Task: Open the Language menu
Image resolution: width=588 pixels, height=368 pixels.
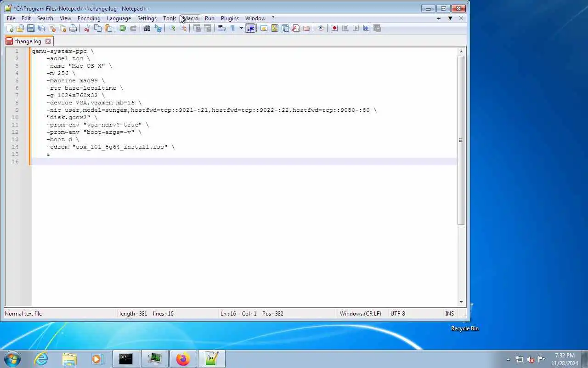Action: pos(119,18)
